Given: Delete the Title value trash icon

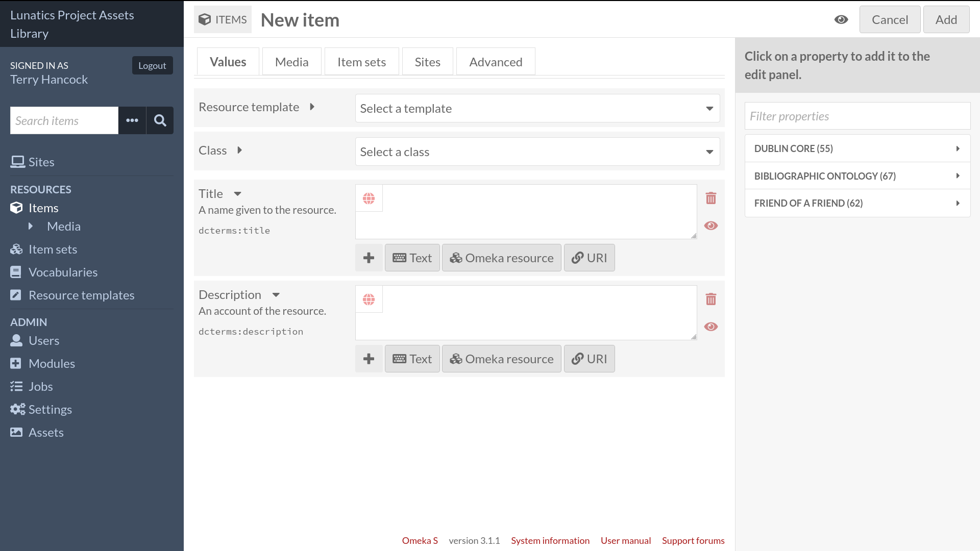Looking at the screenshot, I should (x=711, y=198).
